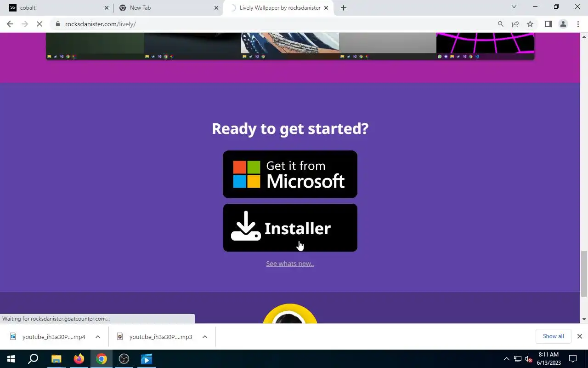
Task: Open the See whats new link
Action: point(290,264)
